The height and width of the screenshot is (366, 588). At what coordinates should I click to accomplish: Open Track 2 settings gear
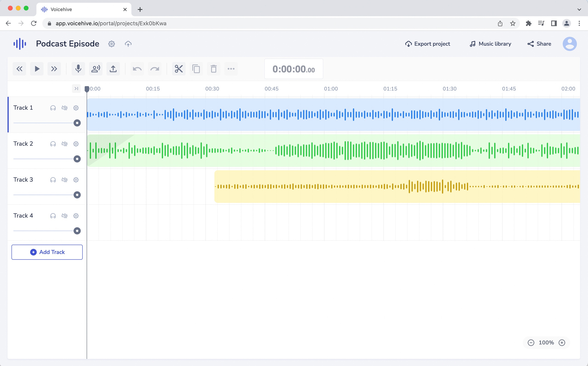click(x=76, y=144)
